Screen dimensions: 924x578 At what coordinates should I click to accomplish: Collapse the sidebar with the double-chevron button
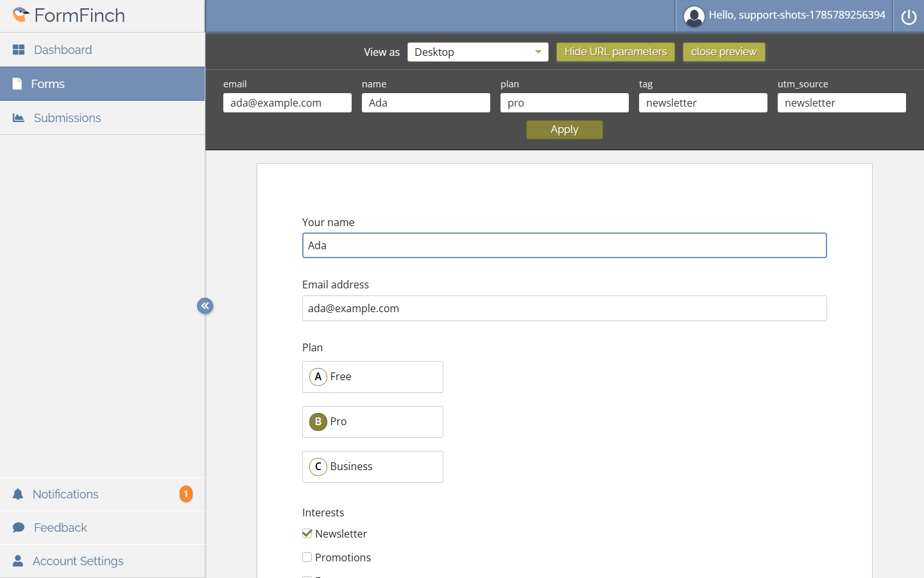point(205,306)
